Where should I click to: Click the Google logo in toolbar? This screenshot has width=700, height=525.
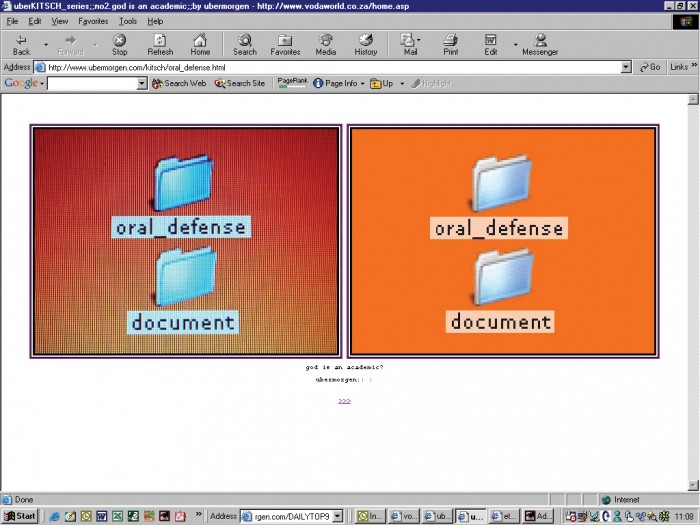tap(21, 83)
